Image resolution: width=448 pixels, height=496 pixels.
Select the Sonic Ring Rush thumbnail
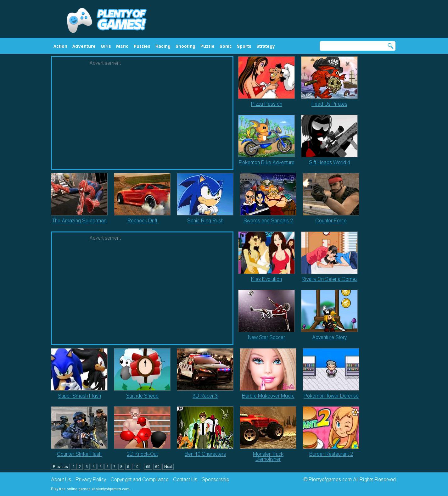(x=205, y=194)
